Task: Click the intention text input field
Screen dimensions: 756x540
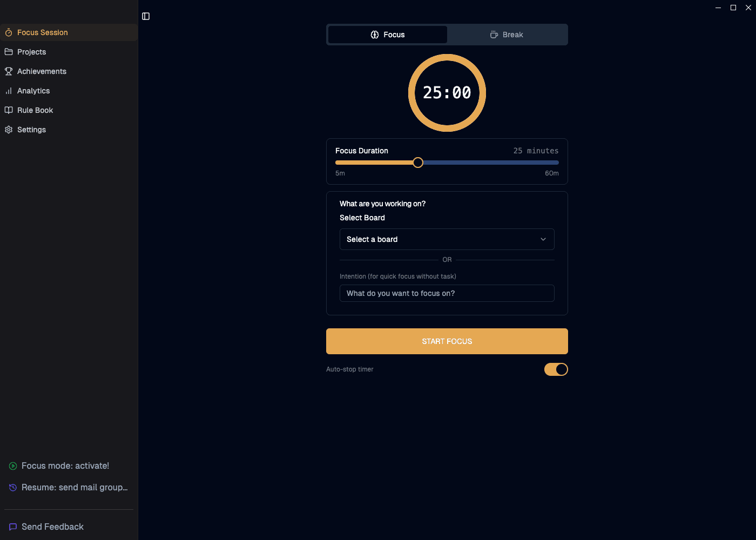Action: 447,293
